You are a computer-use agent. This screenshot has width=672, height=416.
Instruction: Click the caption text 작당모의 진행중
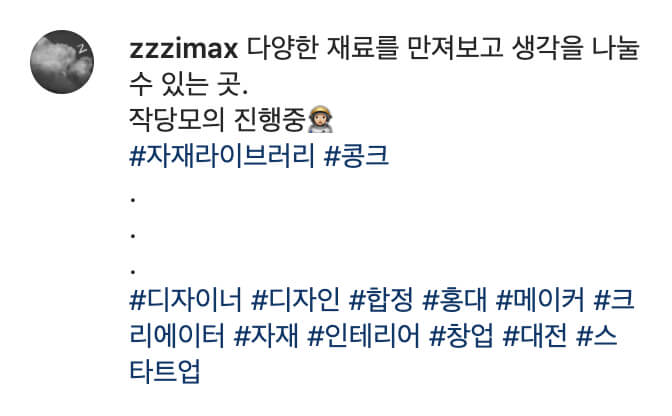217,120
